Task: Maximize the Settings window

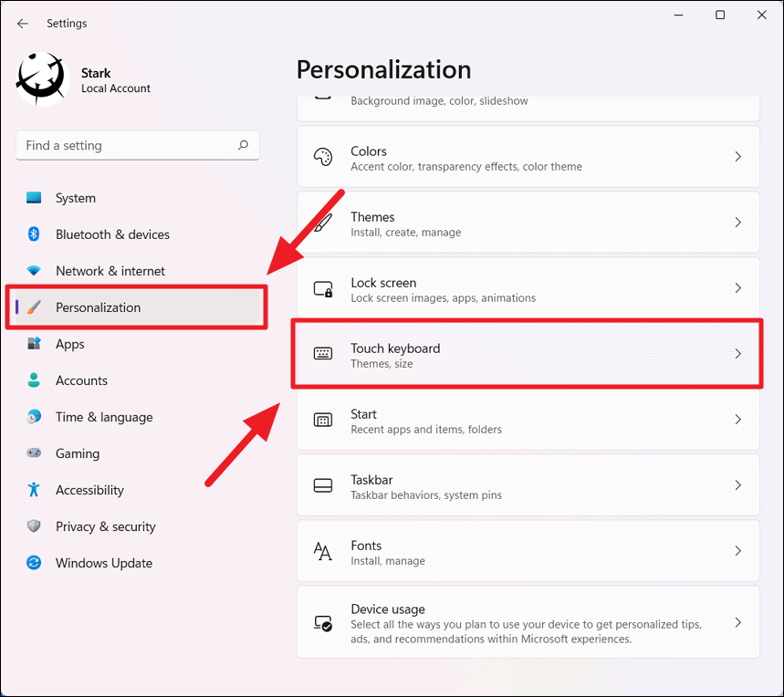Action: tap(720, 15)
